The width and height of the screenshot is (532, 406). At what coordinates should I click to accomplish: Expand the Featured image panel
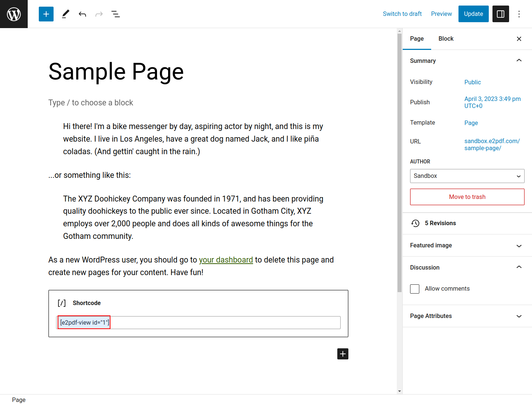[467, 246]
